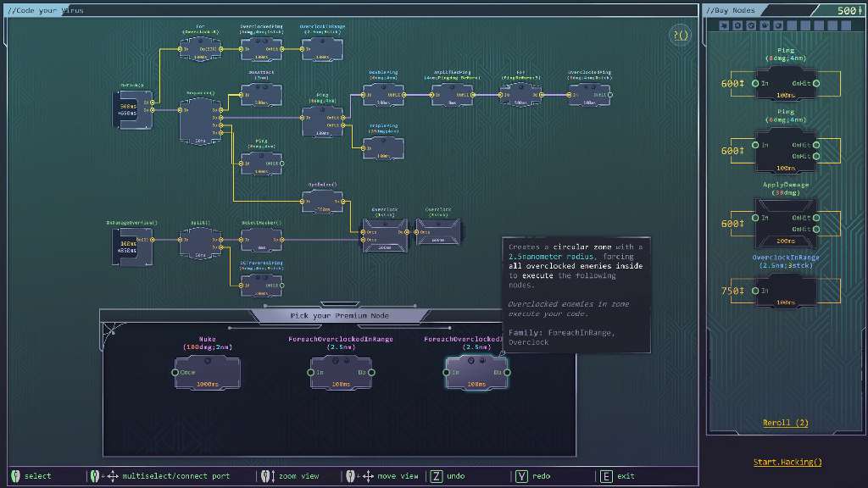Viewport: 868px width, 488px height.
Task: Click In port of middle Foreach premium node
Action: point(311,373)
